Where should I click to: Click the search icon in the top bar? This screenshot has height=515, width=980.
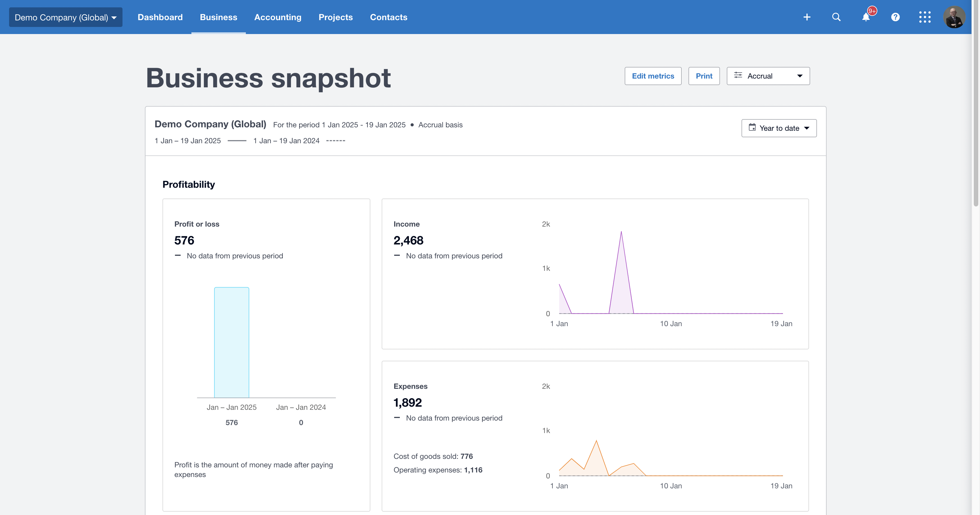836,17
